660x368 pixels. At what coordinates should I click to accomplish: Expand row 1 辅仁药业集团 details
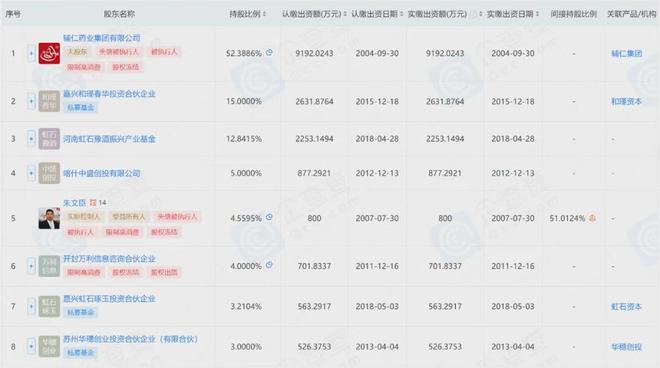click(31, 53)
